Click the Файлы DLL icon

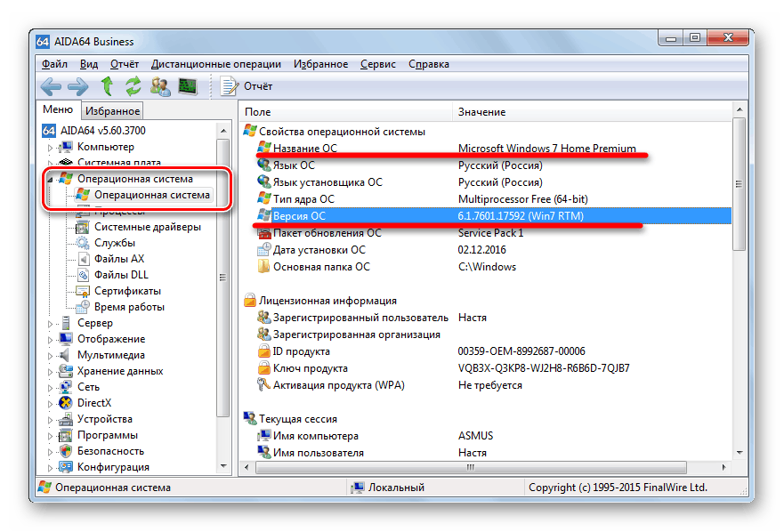click(84, 275)
